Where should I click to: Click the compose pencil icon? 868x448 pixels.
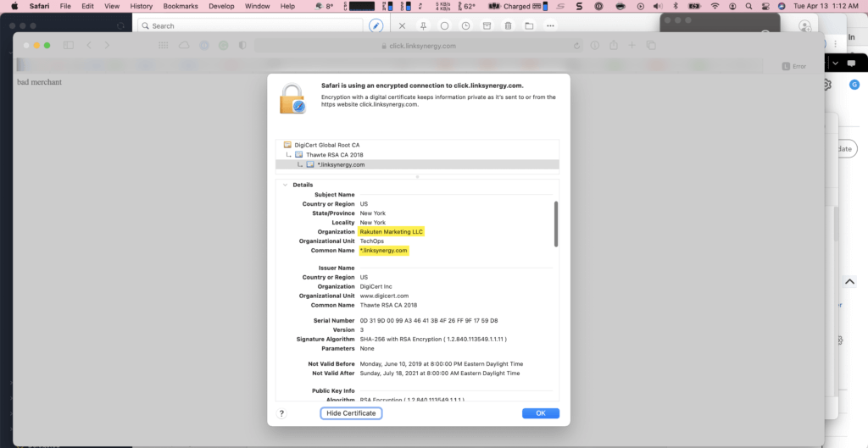[x=376, y=26]
